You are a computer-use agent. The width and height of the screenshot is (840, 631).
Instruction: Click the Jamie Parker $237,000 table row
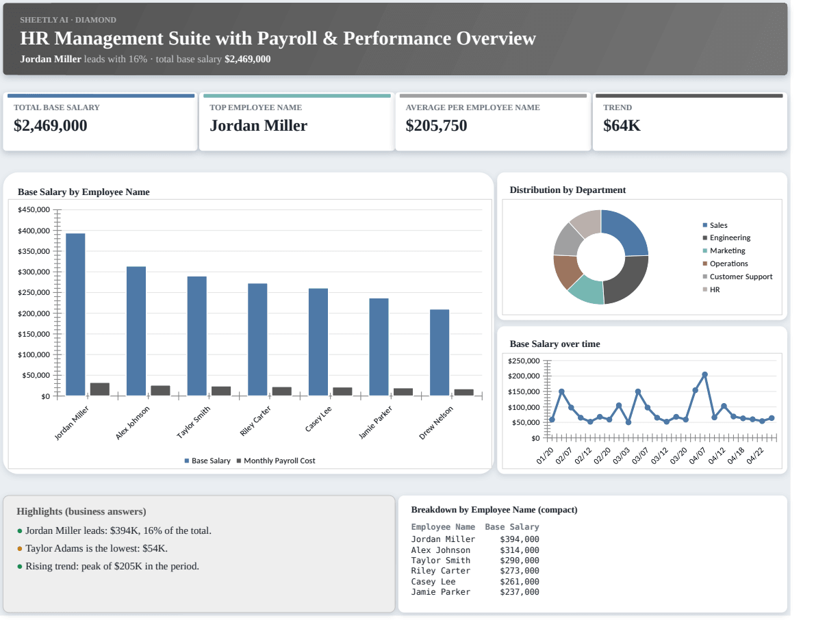click(x=475, y=592)
